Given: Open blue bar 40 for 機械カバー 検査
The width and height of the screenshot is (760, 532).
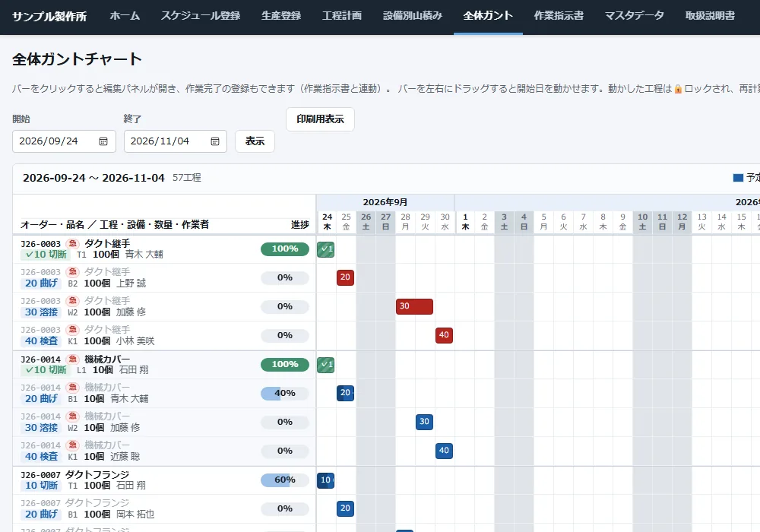Looking at the screenshot, I should pyautogui.click(x=444, y=451).
